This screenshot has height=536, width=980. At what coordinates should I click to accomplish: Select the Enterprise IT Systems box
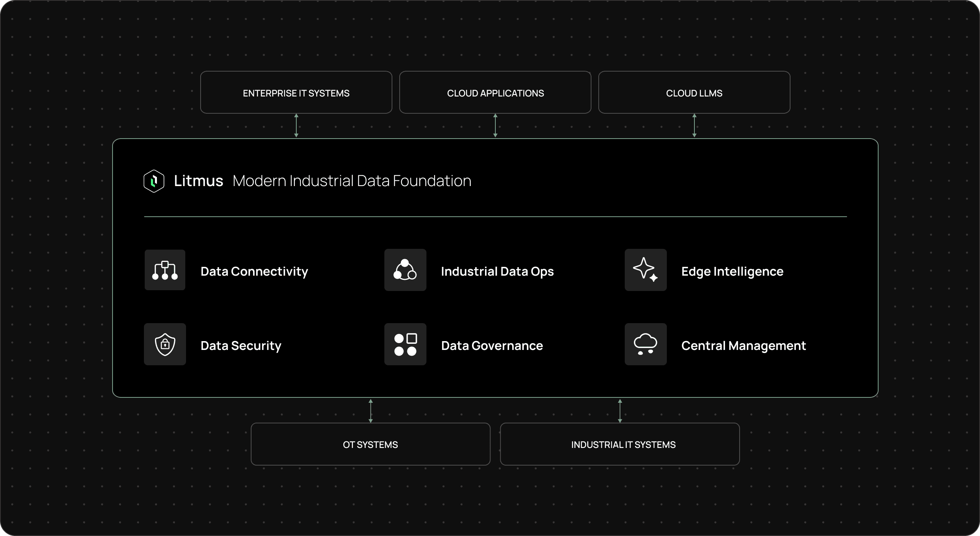[x=296, y=93]
